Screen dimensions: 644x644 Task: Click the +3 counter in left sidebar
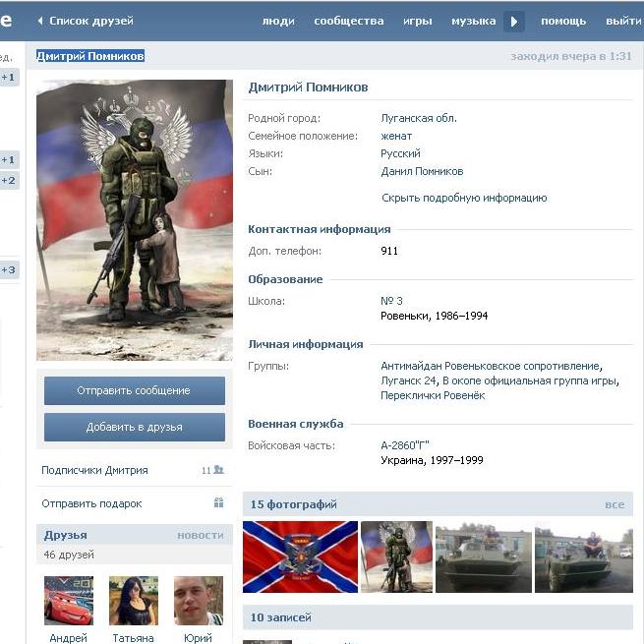coord(8,269)
